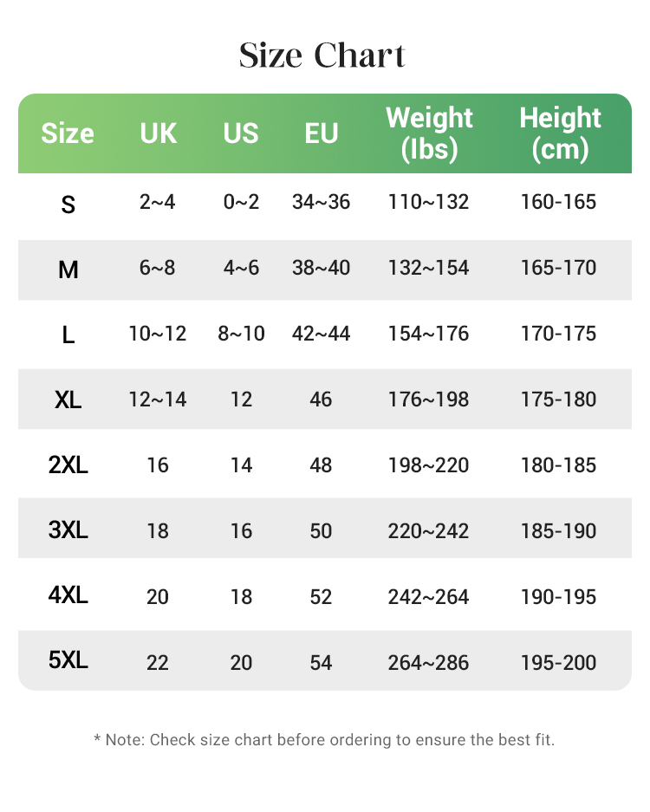Choose the L size row label
Image resolution: width=650 pixels, height=812 pixels.
pos(68,335)
